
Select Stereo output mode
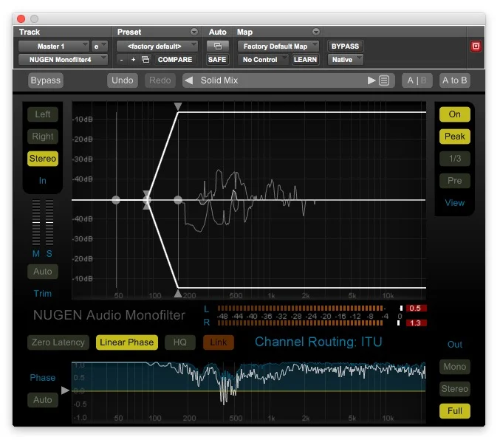(x=455, y=389)
